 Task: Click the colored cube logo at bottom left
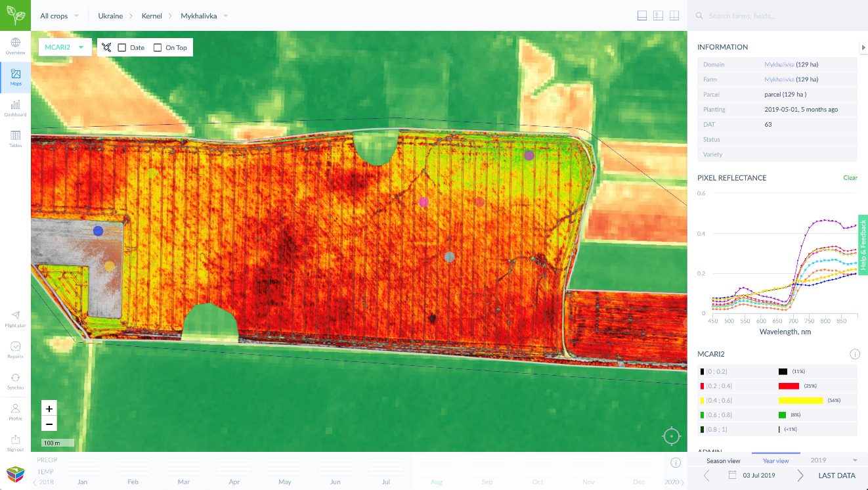15,474
